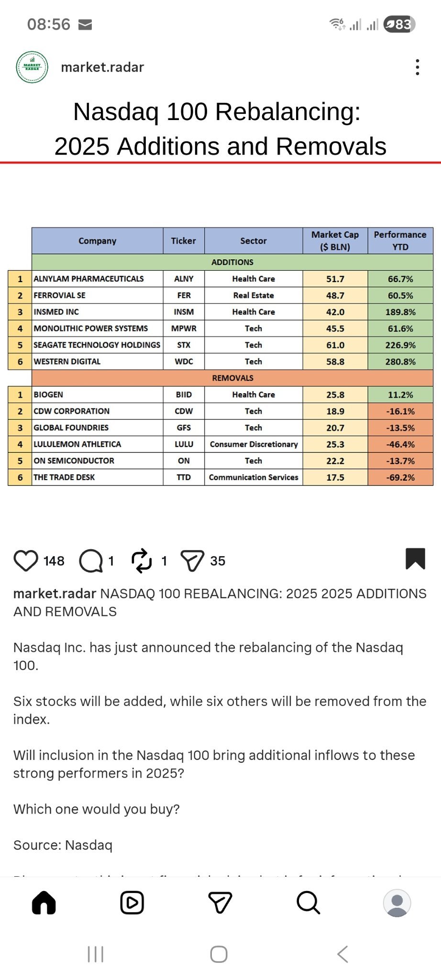Viewport: 441px width, 980px height.
Task: Open the mail notification in status bar
Action: pyautogui.click(x=85, y=24)
